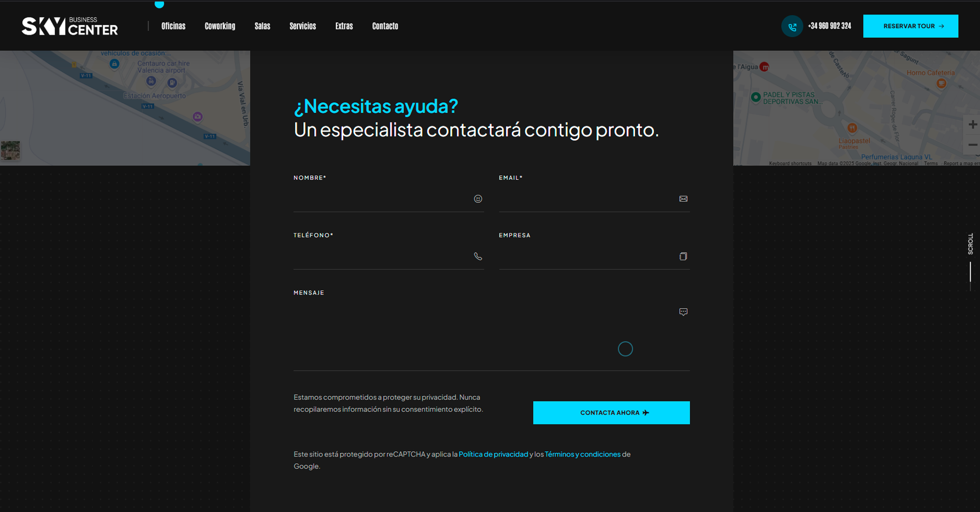This screenshot has width=980, height=512.
Task: Open the Oficinas menu item
Action: (x=173, y=26)
